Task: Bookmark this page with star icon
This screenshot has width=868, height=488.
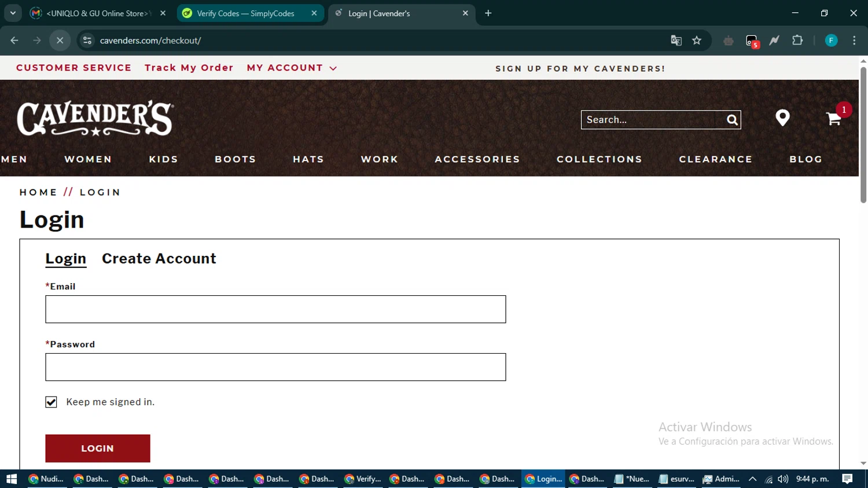Action: coord(697,41)
